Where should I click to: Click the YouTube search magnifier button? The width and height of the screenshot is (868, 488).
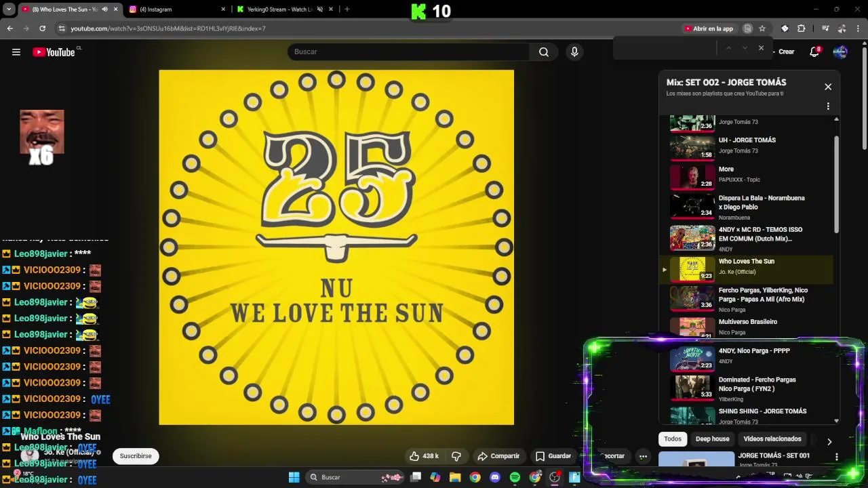[x=544, y=52]
